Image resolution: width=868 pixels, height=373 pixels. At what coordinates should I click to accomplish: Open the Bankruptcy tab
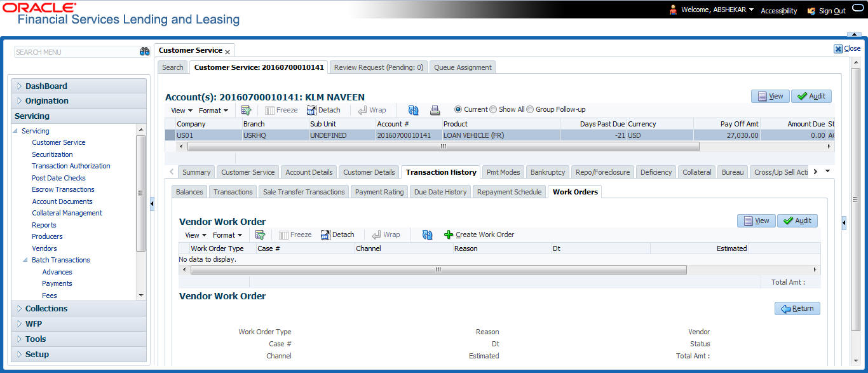[548, 172]
